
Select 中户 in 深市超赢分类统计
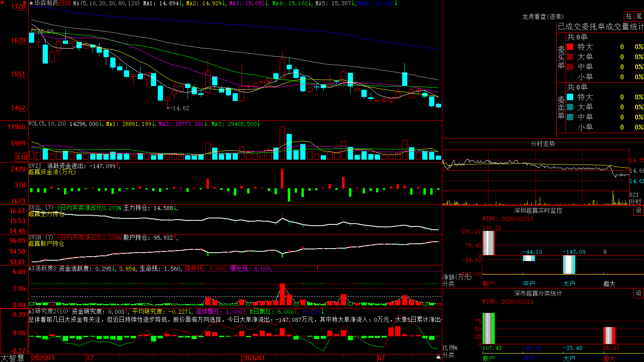(x=529, y=358)
